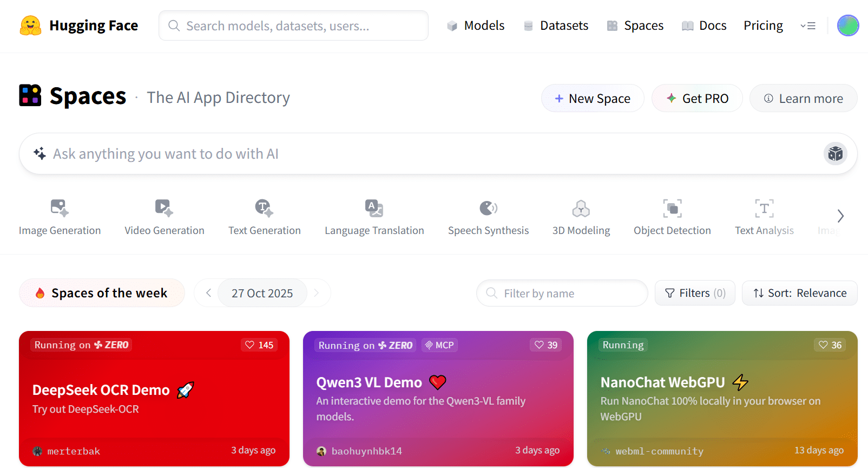Click the New Space button
The image size is (868, 468).
(x=593, y=99)
